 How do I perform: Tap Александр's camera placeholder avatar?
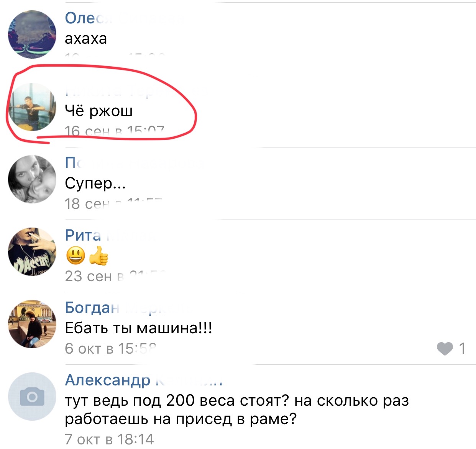[32, 397]
